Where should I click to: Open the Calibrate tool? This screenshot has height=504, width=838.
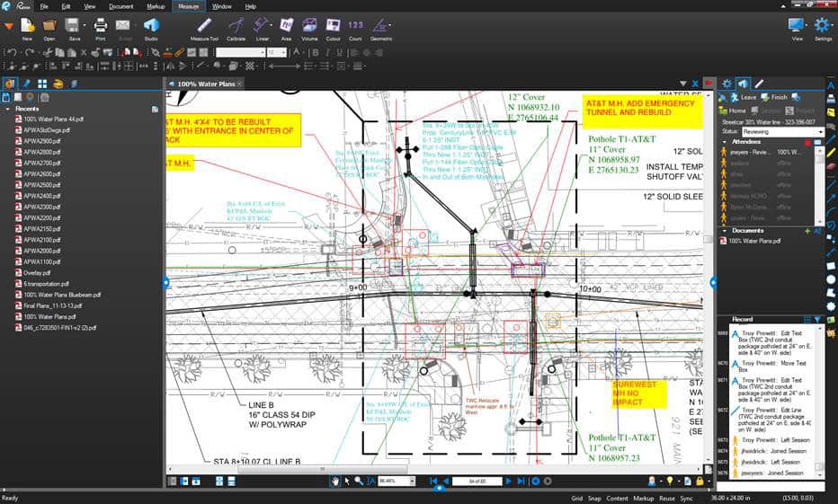coord(236,26)
